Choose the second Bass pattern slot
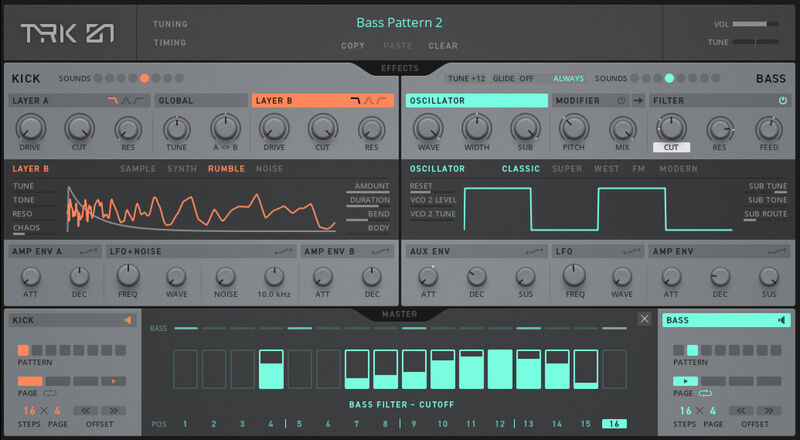The image size is (800, 440). pyautogui.click(x=692, y=350)
